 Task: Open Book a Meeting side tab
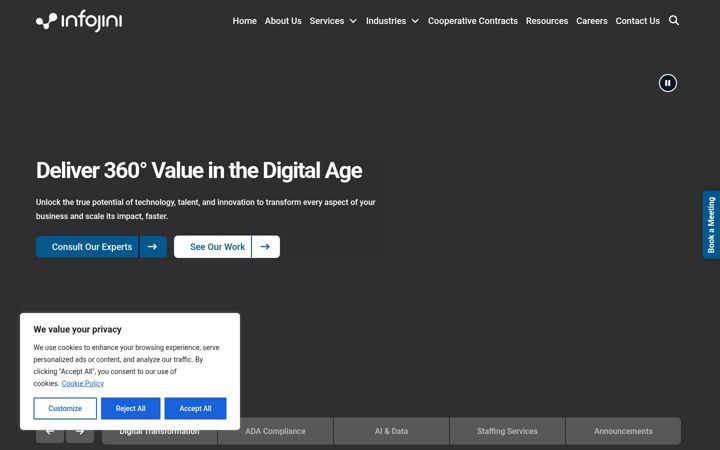pos(711,225)
